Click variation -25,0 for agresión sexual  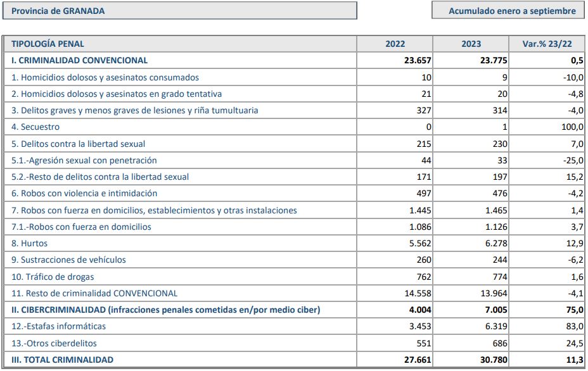573,160
